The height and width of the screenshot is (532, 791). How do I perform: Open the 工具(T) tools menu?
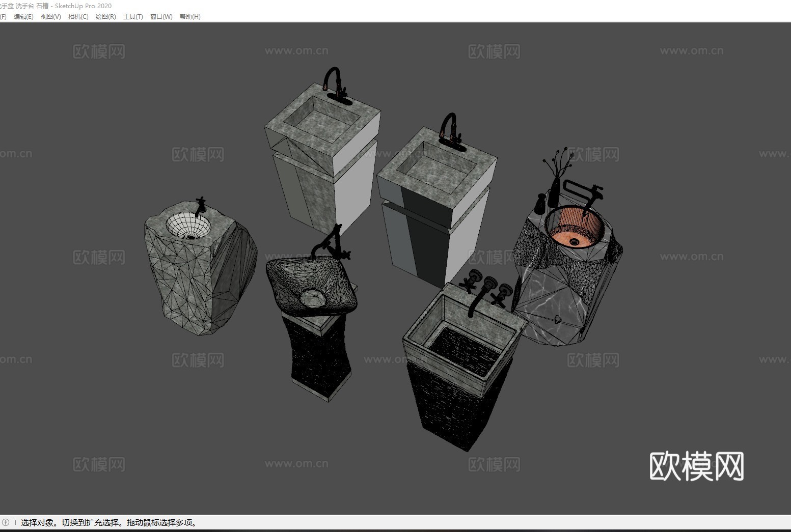point(133,16)
